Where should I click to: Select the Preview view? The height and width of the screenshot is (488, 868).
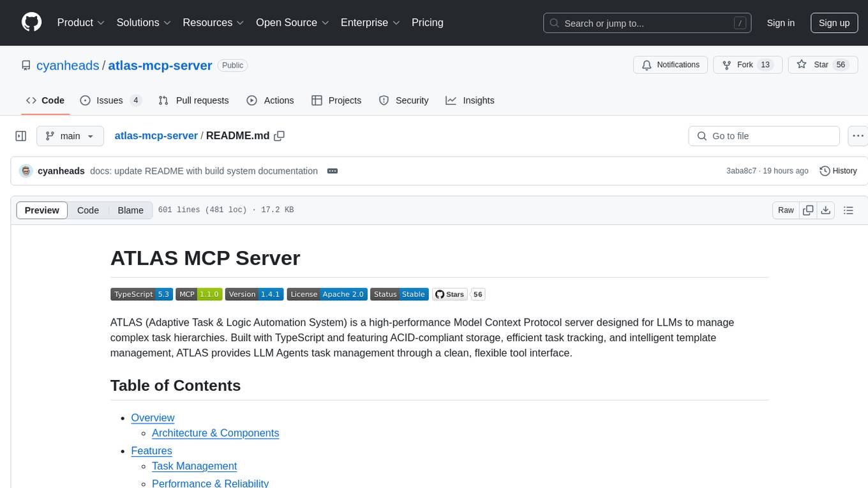click(42, 210)
